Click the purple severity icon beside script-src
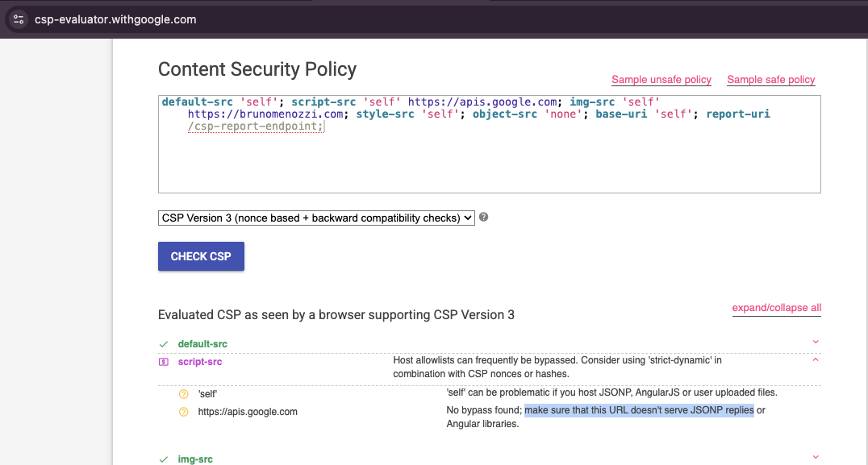This screenshot has width=868, height=465. pos(164,362)
